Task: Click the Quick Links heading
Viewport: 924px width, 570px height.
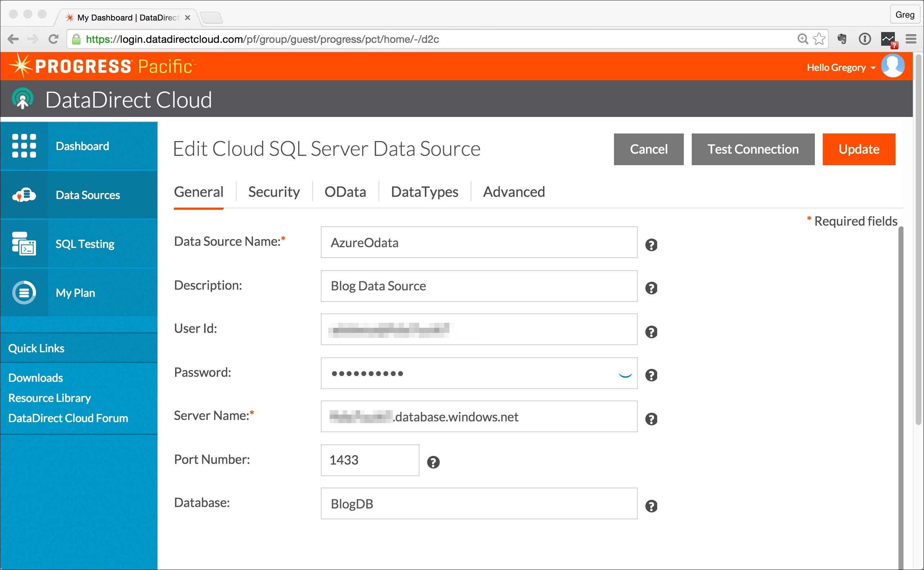Action: pyautogui.click(x=36, y=348)
